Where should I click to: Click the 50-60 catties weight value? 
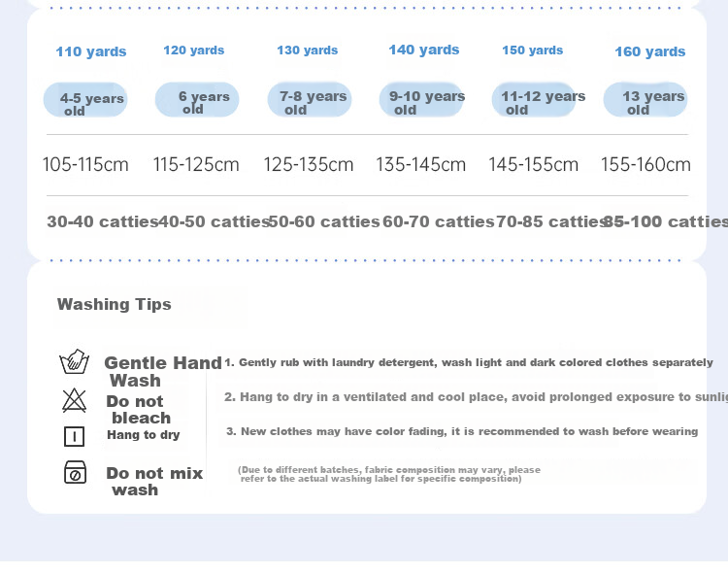click(324, 221)
